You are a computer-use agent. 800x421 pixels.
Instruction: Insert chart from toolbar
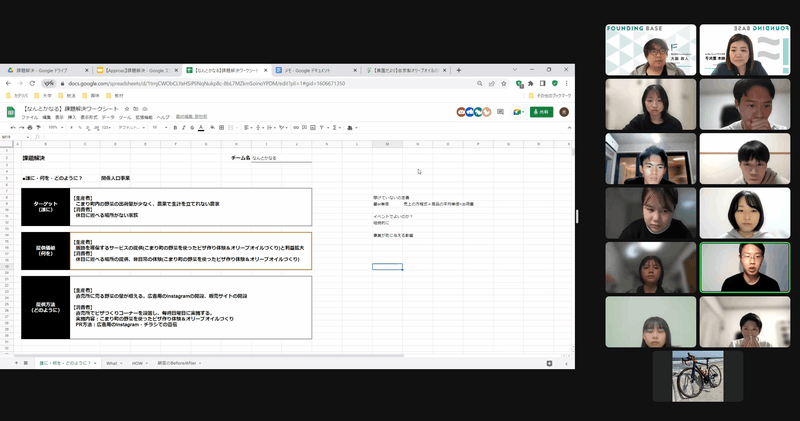313,128
